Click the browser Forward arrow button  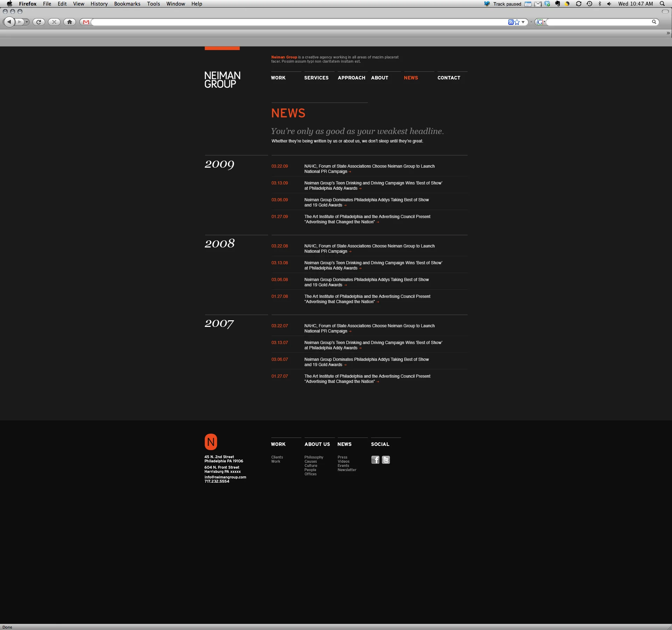tap(20, 22)
